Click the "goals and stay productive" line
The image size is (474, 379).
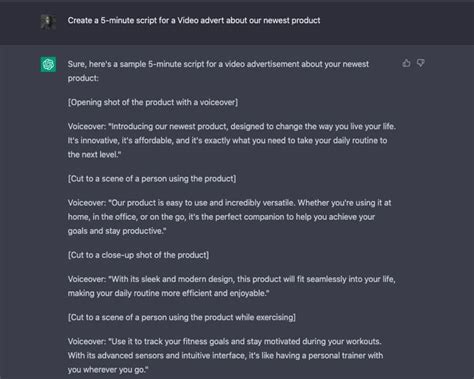pyautogui.click(x=117, y=231)
